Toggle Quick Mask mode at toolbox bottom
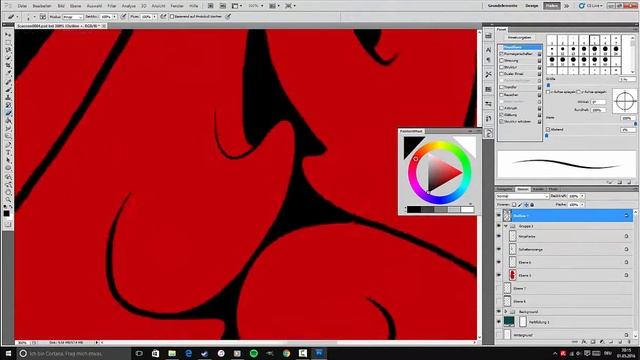The width and height of the screenshot is (640, 360). tap(8, 224)
